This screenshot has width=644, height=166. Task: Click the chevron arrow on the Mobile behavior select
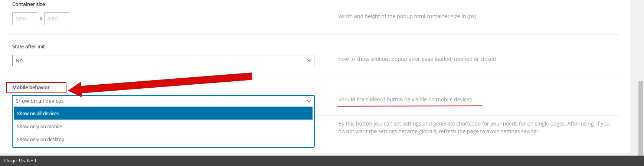coord(309,101)
